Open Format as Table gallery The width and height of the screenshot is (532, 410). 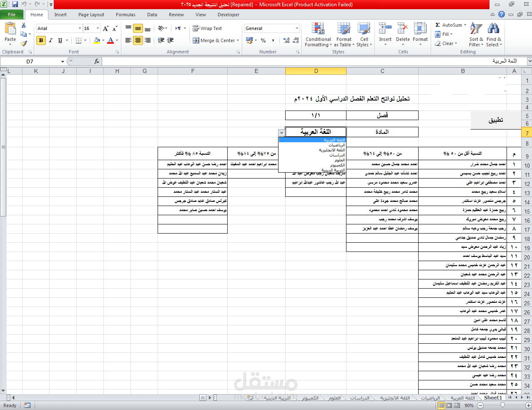tap(344, 35)
